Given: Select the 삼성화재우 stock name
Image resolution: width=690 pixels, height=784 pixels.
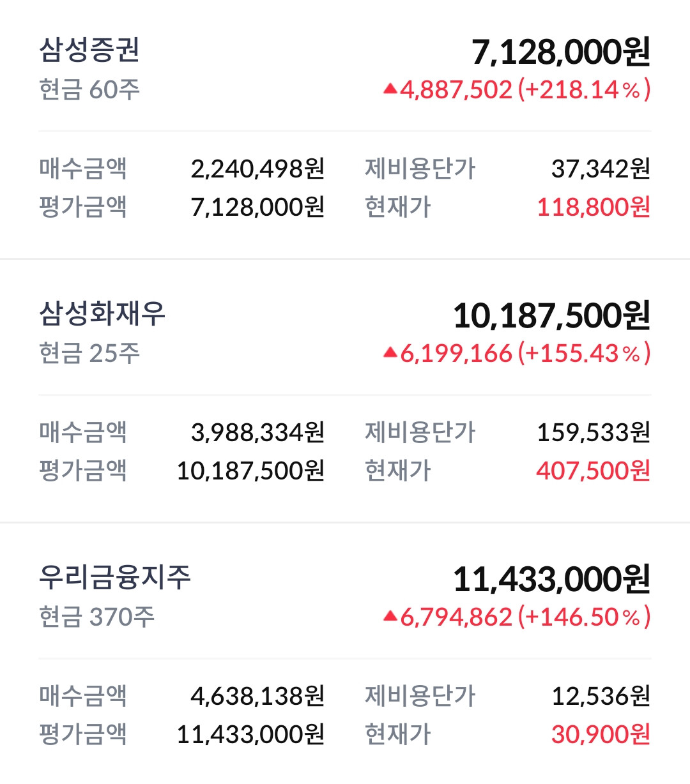Looking at the screenshot, I should [102, 313].
